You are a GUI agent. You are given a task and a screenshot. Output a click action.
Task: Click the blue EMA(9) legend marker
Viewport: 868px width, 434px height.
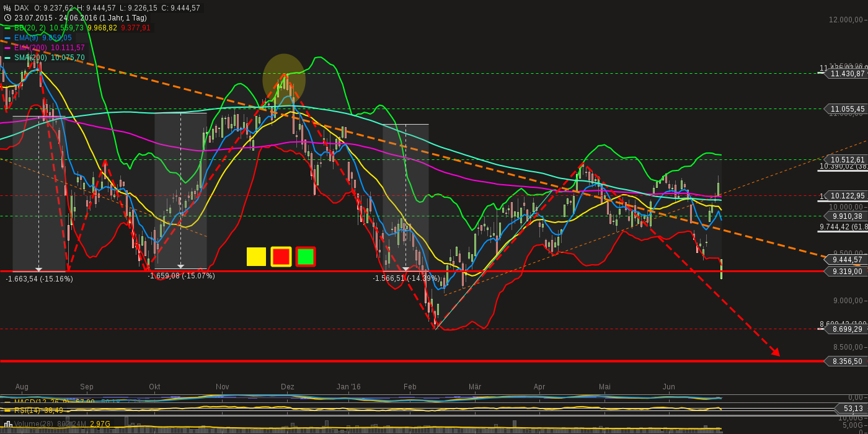[7, 38]
